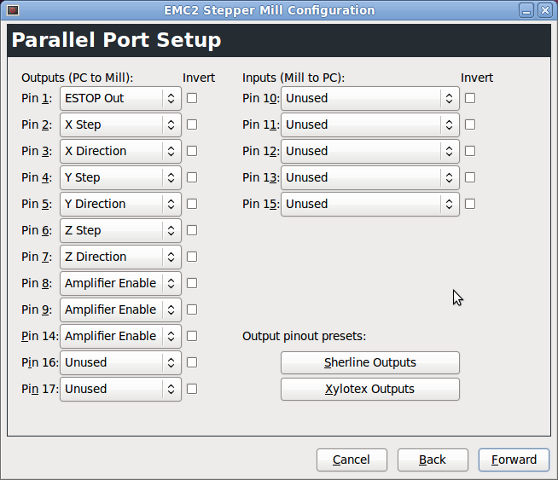Apply the Xylotex Outputs preset

370,389
